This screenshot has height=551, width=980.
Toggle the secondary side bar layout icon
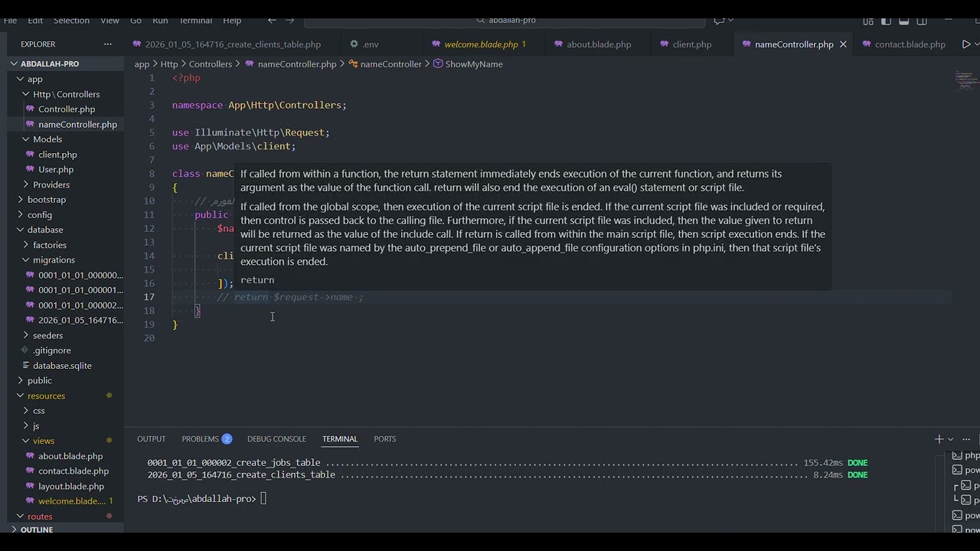(x=923, y=21)
